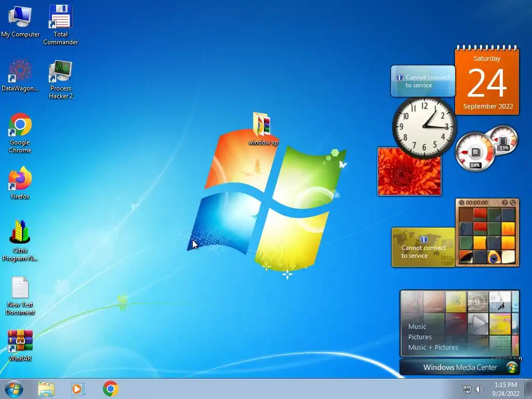
Task: Click the Show desktop button at the taskbar end
Action: tap(528, 389)
